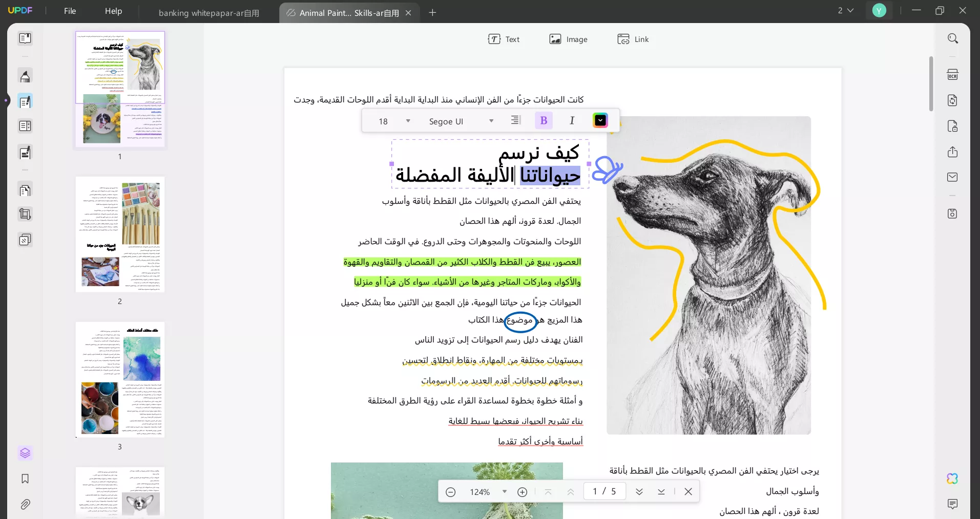This screenshot has height=519, width=980.
Task: Select the Text editing tool
Action: pos(505,39)
